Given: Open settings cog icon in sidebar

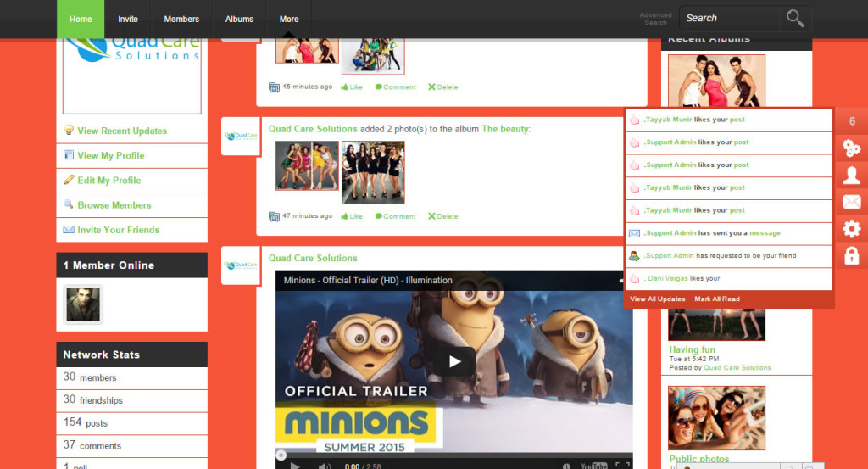Looking at the screenshot, I should click(852, 228).
